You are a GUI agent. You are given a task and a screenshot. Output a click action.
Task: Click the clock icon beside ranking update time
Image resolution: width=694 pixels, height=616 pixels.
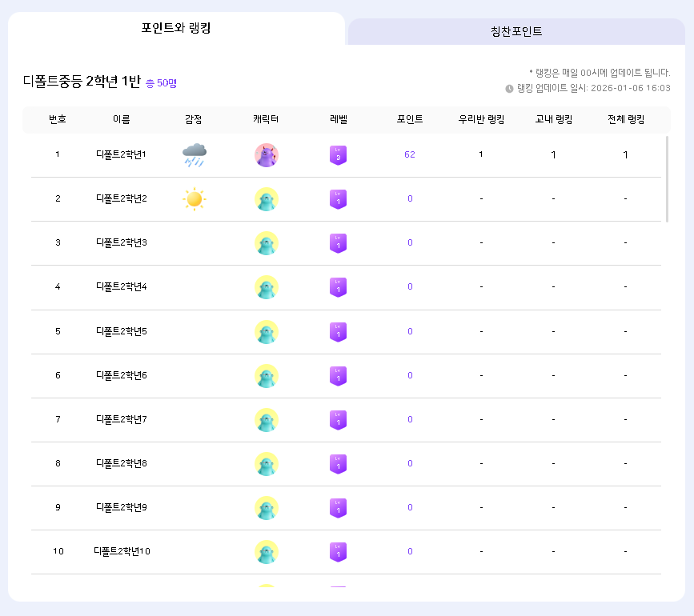click(x=509, y=89)
